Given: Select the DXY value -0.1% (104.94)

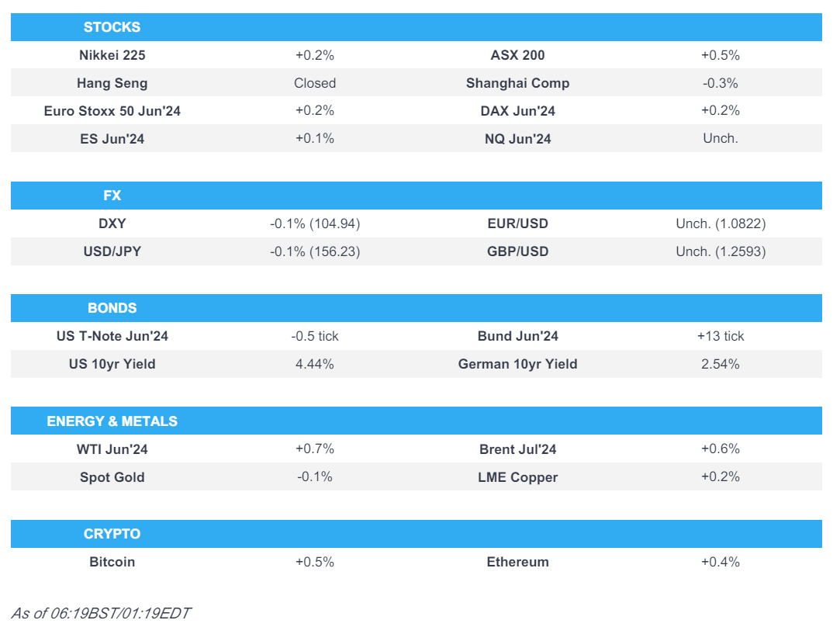Looking at the screenshot, I should point(315,223).
